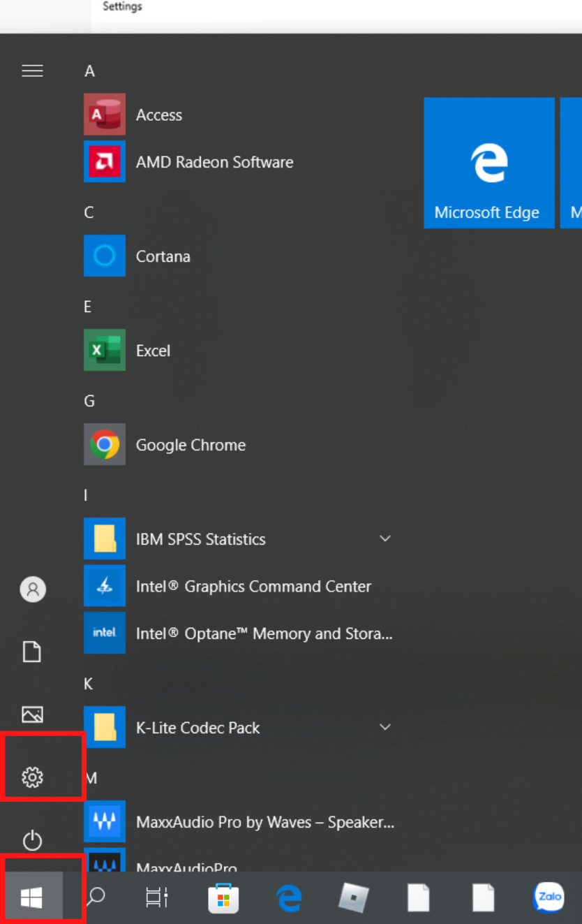Open Microsoft Edge from the taskbar
This screenshot has width=582, height=924.
tap(288, 897)
